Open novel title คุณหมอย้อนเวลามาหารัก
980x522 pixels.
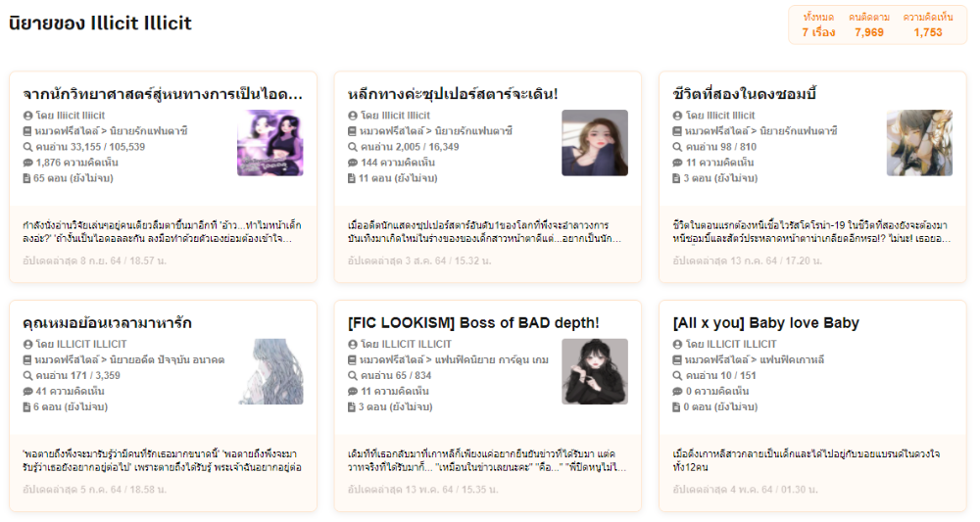pos(107,323)
